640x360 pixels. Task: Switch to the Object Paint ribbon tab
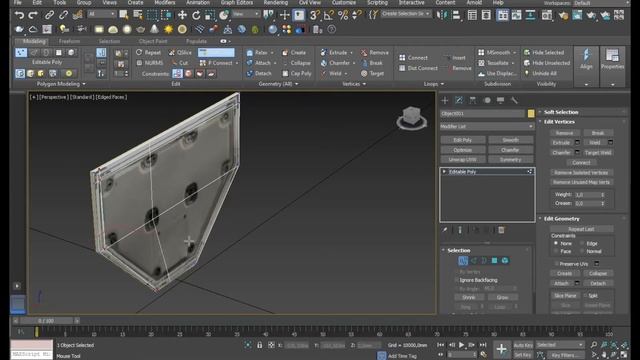click(153, 41)
